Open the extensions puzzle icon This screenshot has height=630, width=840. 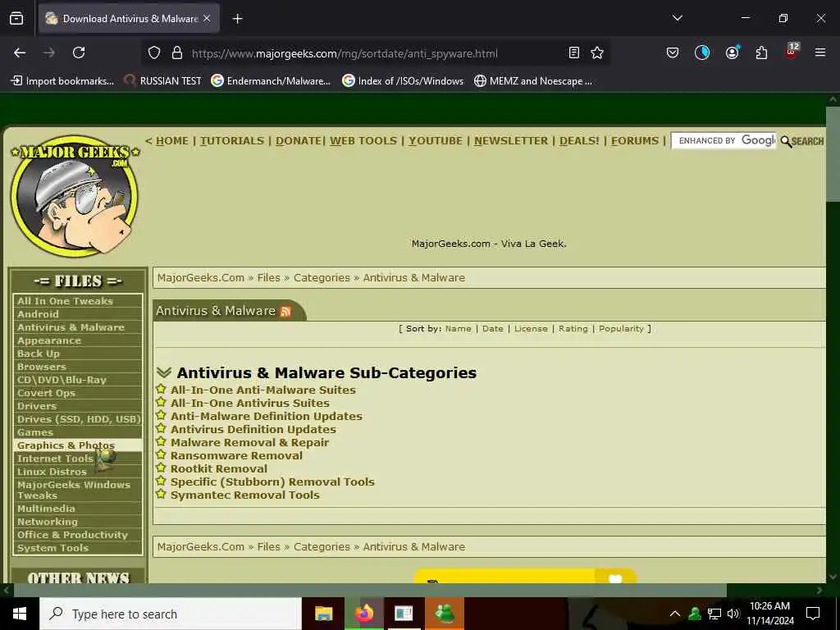pos(761,52)
